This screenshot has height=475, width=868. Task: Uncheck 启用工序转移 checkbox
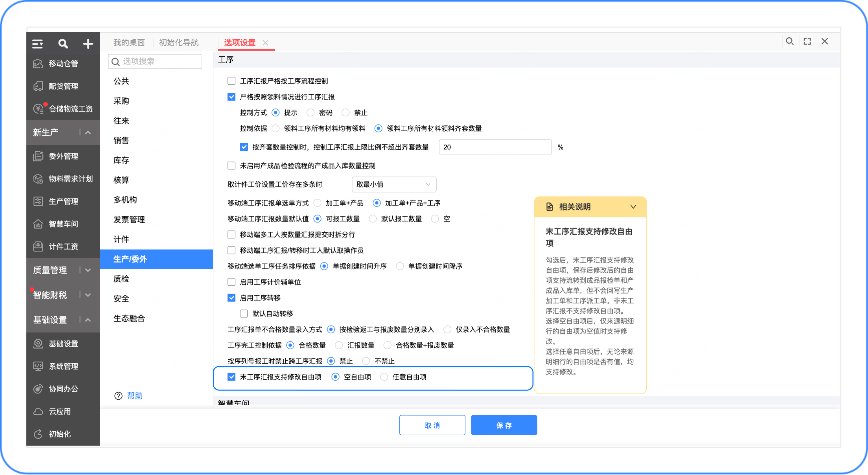231,298
